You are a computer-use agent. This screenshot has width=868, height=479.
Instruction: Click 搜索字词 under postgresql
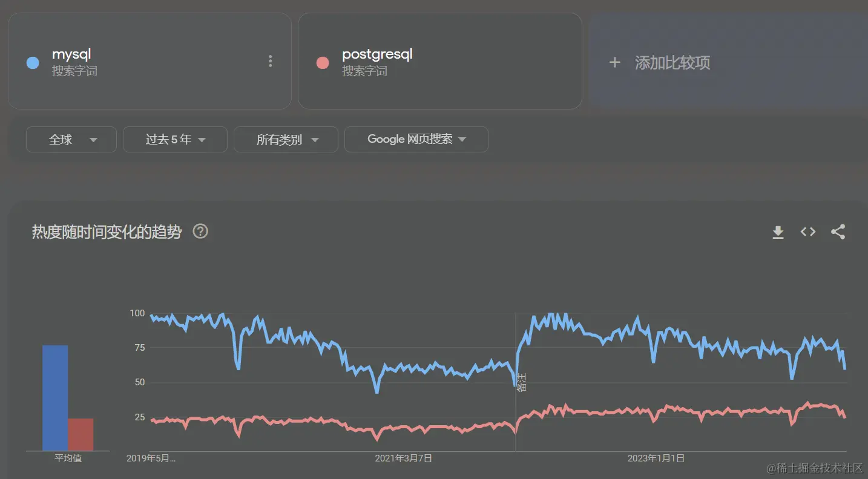pos(364,71)
